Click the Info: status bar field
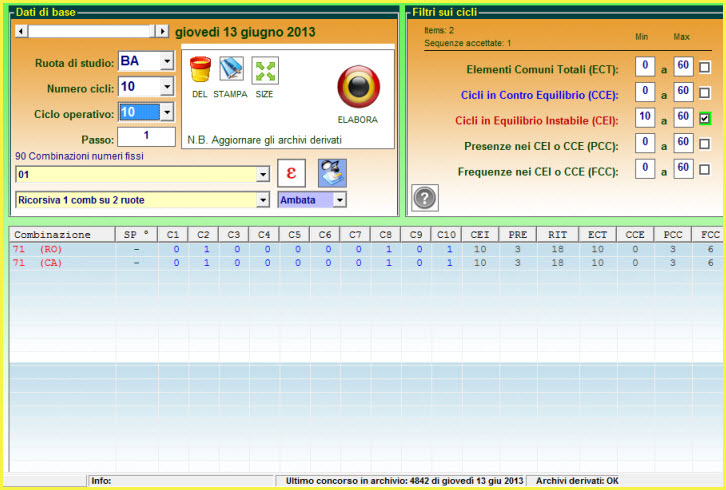Screen dimensions: 726x490 click(x=181, y=481)
